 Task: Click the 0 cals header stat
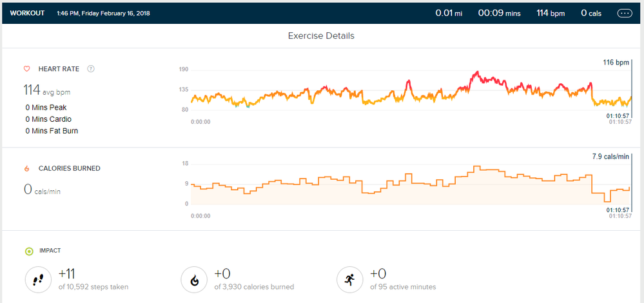point(592,13)
